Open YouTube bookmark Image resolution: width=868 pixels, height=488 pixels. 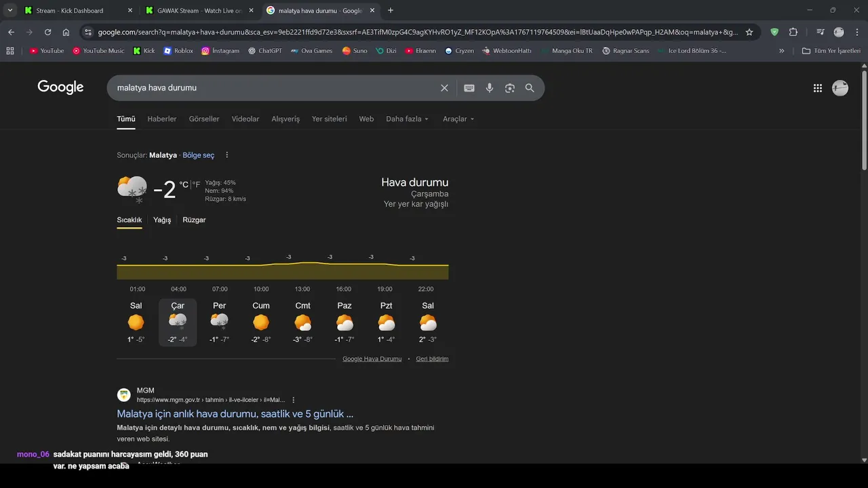tap(47, 51)
